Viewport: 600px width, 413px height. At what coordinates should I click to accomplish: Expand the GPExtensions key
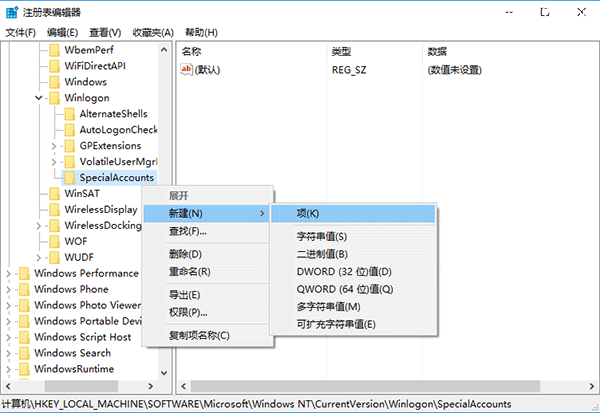[x=54, y=146]
